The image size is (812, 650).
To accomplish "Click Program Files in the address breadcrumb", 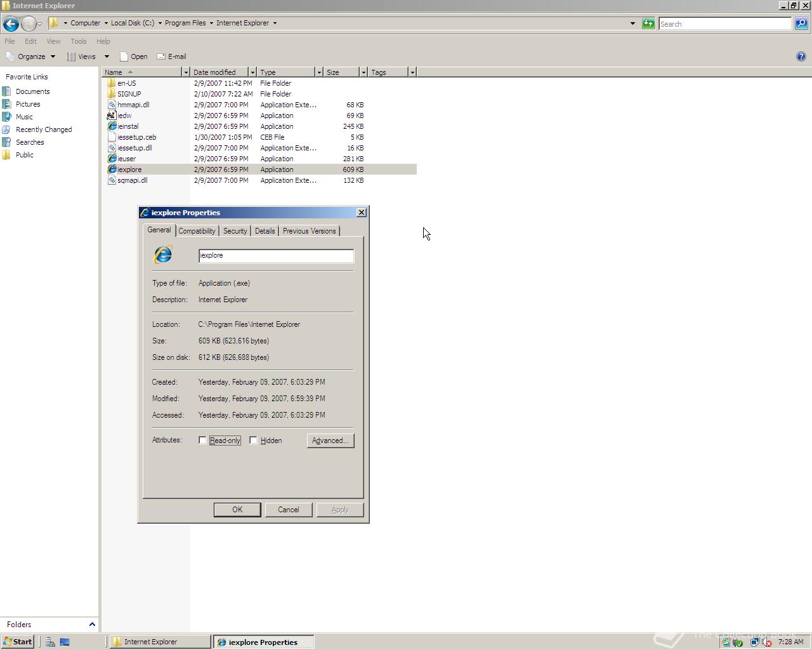I will point(185,23).
